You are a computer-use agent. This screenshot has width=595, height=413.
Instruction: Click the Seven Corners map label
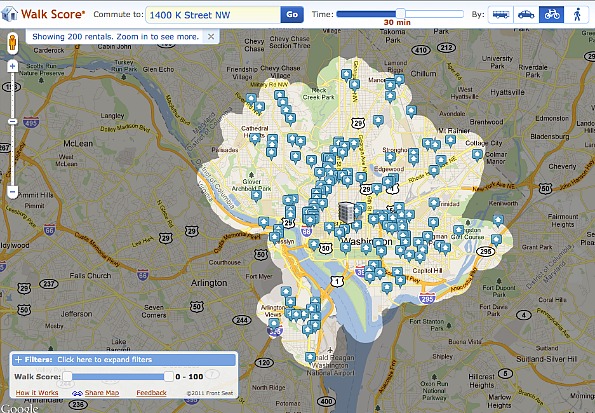pyautogui.click(x=154, y=311)
